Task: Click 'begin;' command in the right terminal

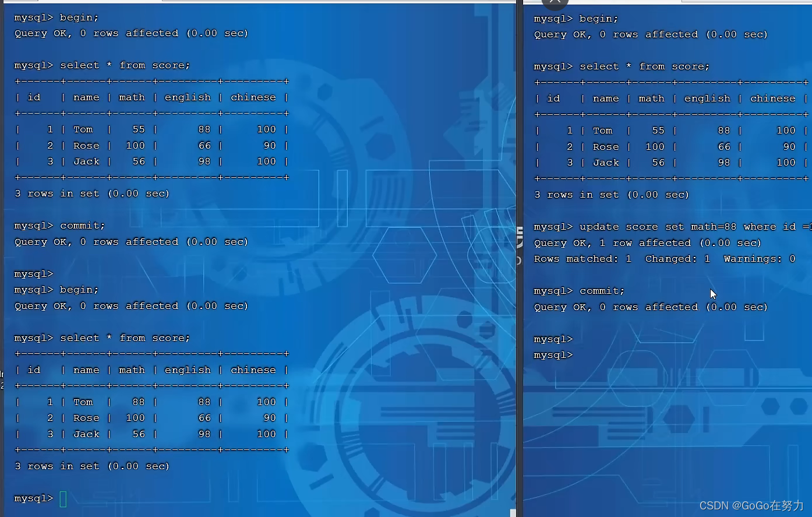Action: pyautogui.click(x=599, y=19)
